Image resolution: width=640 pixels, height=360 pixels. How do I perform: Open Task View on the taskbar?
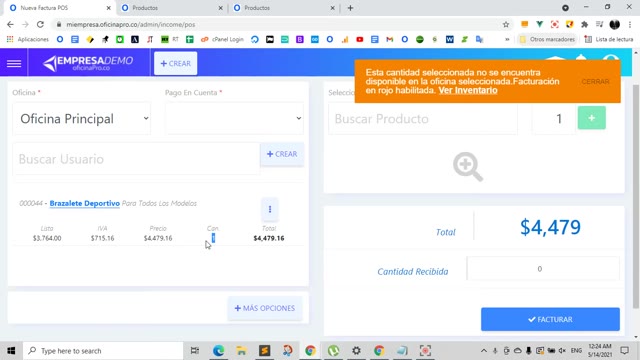point(195,351)
